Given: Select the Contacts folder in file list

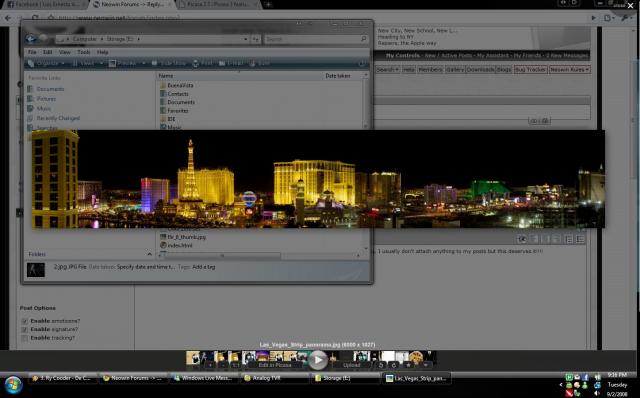Looking at the screenshot, I should coord(174,94).
